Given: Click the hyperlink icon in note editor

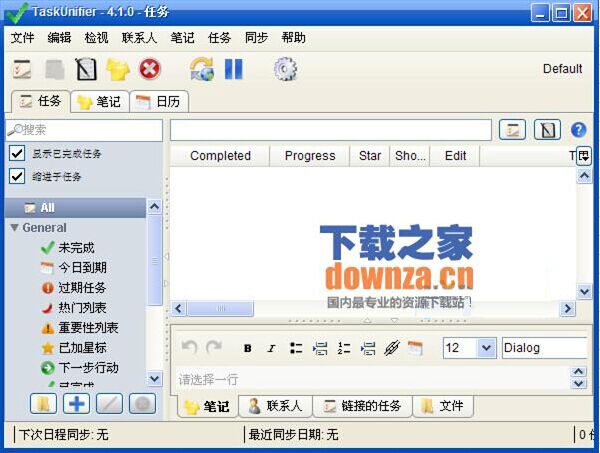Looking at the screenshot, I should tap(392, 348).
